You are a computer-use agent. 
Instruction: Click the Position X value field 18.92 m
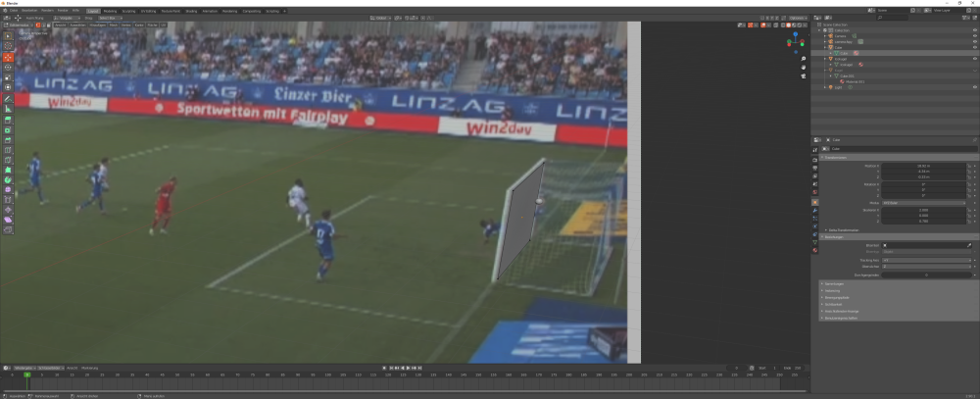pyautogui.click(x=924, y=166)
